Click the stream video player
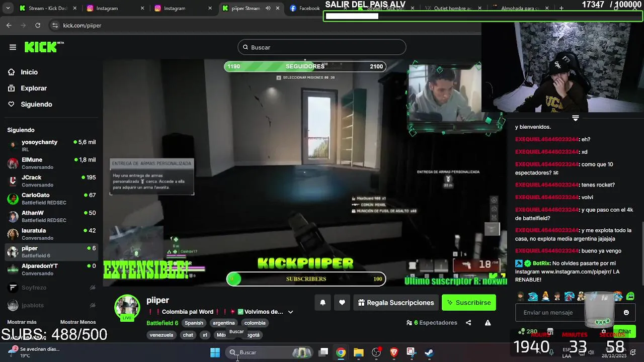The height and width of the screenshot is (362, 644). [305, 172]
